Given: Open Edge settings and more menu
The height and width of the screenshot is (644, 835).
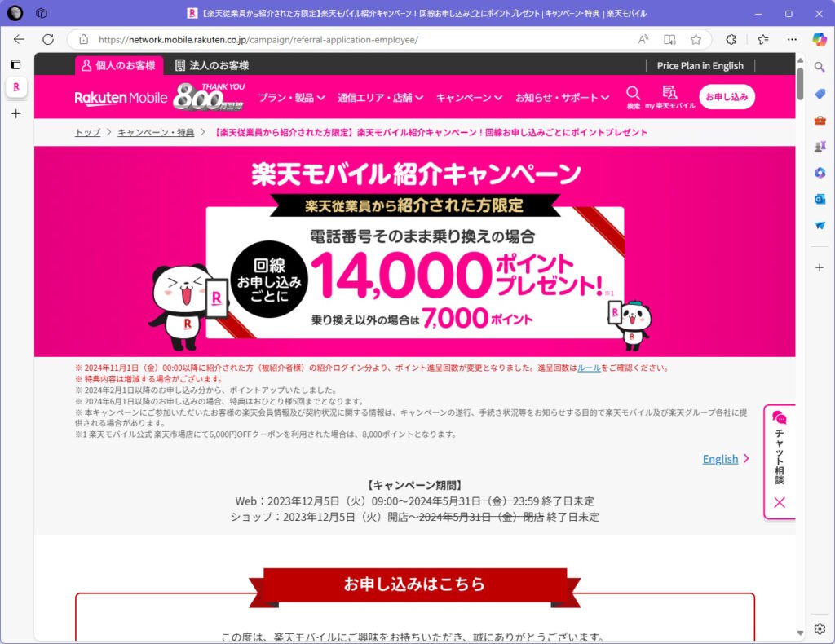Looking at the screenshot, I should tap(792, 39).
